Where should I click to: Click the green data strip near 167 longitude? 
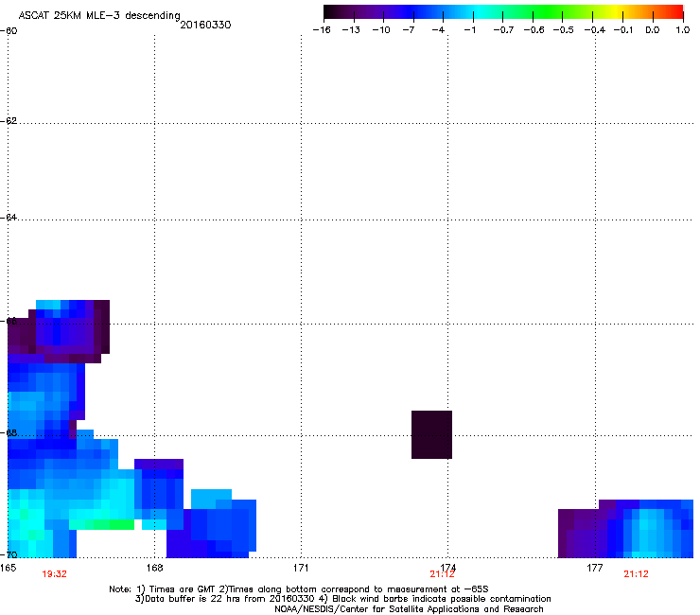pyautogui.click(x=102, y=524)
